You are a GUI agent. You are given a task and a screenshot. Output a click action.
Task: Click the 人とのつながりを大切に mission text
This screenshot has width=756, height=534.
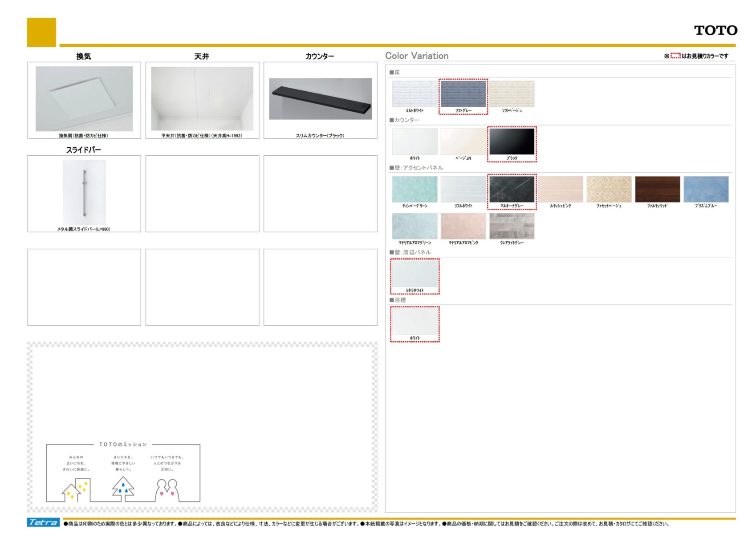(x=167, y=463)
